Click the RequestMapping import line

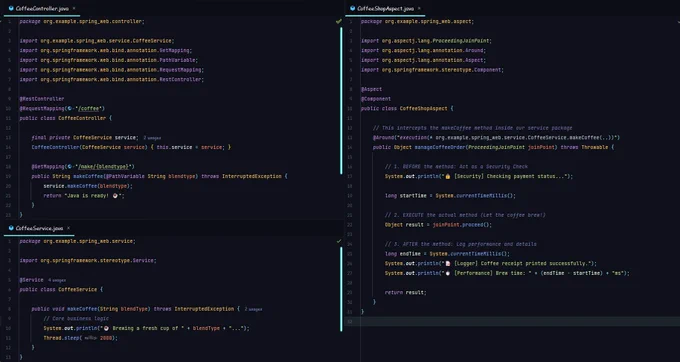111,70
